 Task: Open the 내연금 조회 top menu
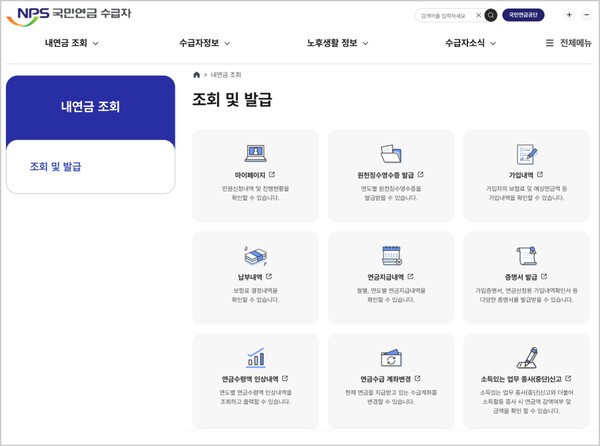[x=66, y=43]
